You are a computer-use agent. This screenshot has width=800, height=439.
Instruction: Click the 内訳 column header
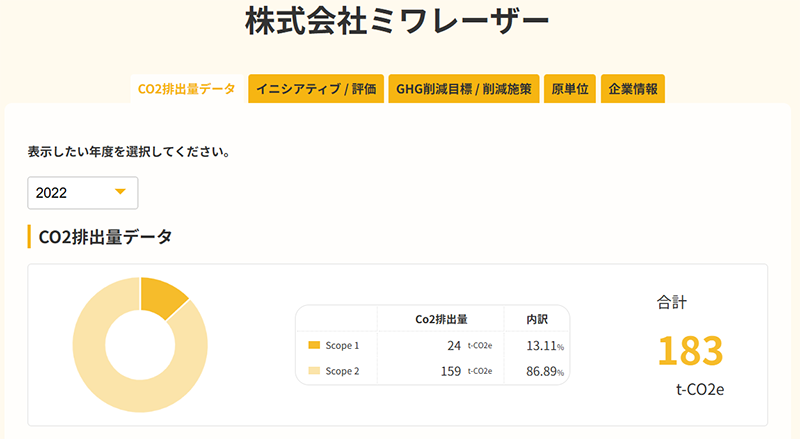537,319
